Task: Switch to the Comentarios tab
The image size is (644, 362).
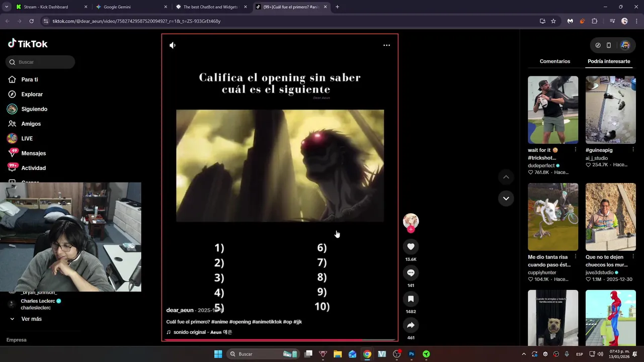Action: click(x=555, y=61)
